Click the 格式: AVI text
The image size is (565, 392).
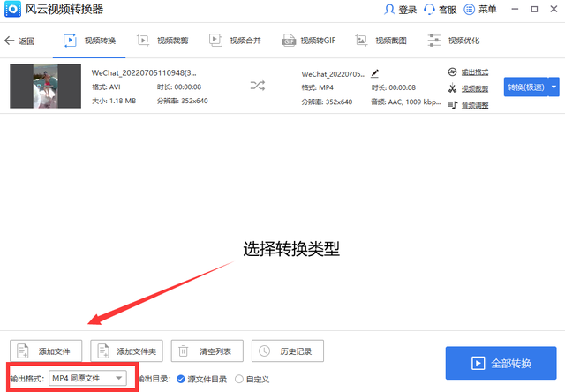pyautogui.click(x=106, y=87)
